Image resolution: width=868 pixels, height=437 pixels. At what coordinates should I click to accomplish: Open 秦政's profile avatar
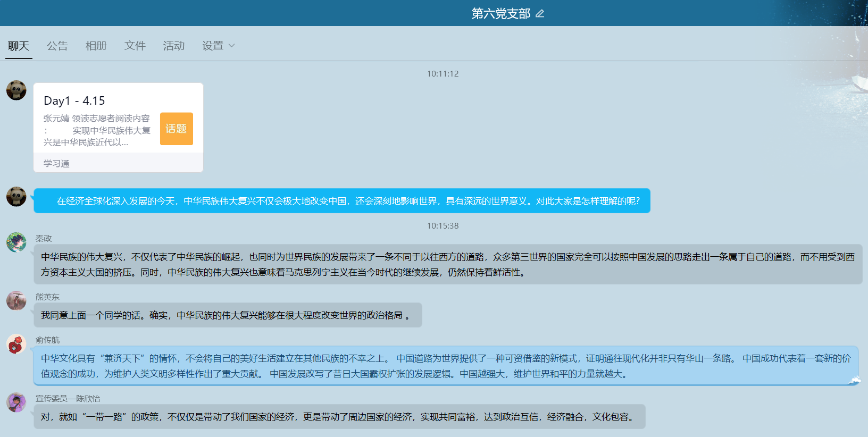click(16, 242)
